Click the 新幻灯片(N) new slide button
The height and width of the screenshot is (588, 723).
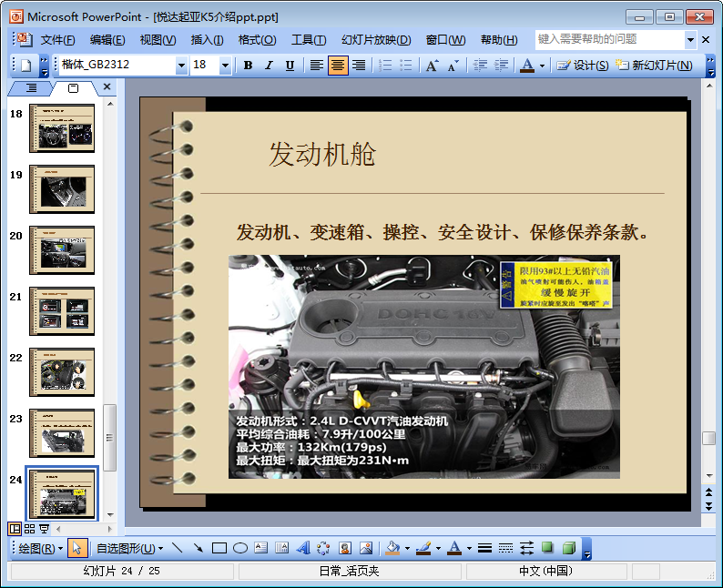tap(654, 66)
